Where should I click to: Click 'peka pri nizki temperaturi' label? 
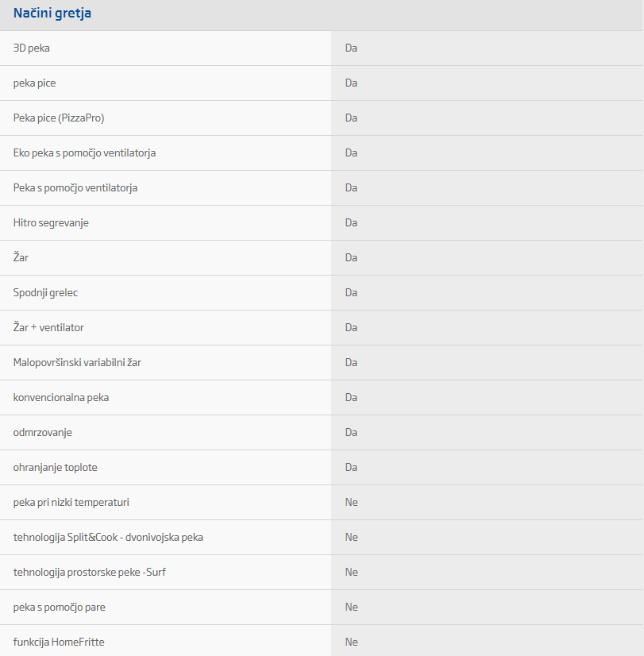[x=71, y=503]
